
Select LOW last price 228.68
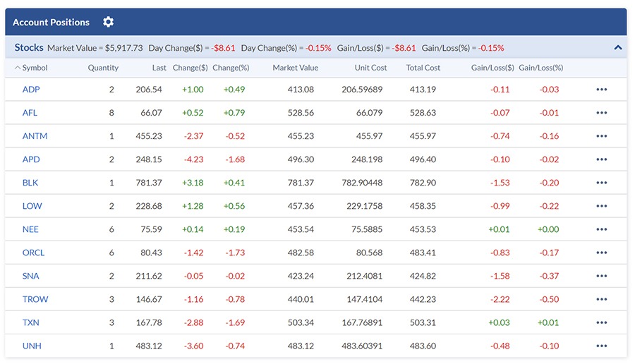pyautogui.click(x=149, y=206)
